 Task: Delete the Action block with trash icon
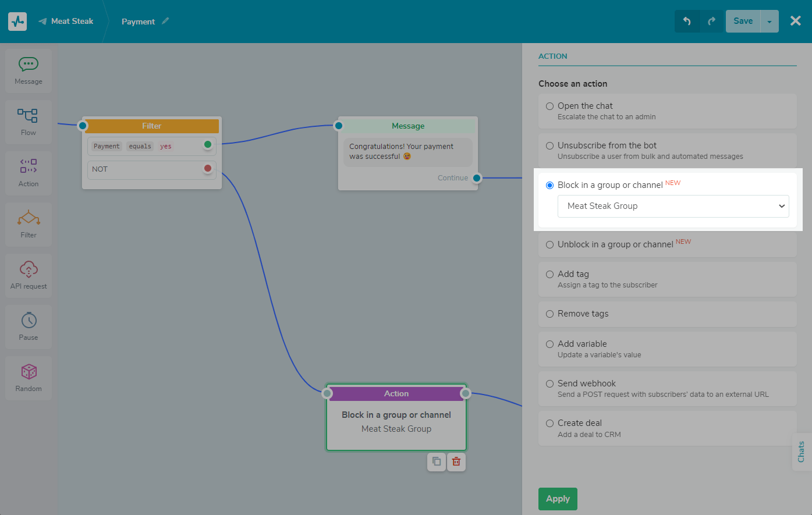pyautogui.click(x=456, y=461)
